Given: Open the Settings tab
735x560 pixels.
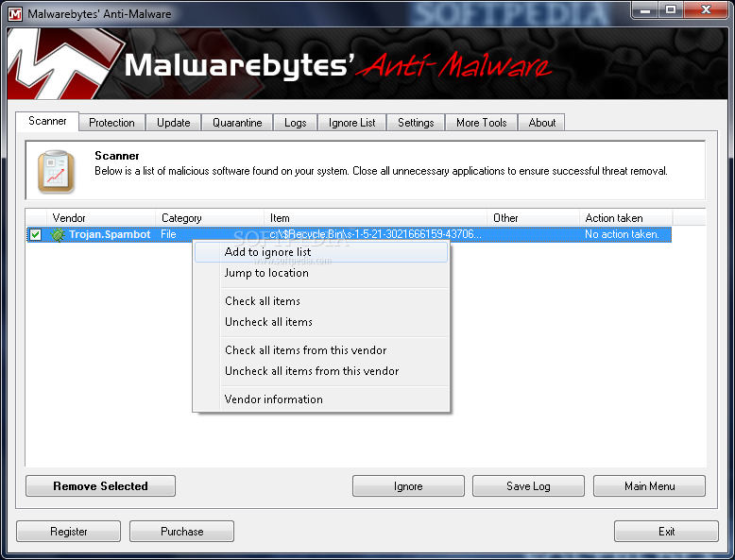Looking at the screenshot, I should 416,123.
